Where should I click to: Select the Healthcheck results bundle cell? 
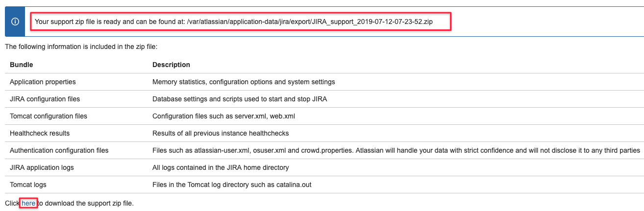point(40,133)
